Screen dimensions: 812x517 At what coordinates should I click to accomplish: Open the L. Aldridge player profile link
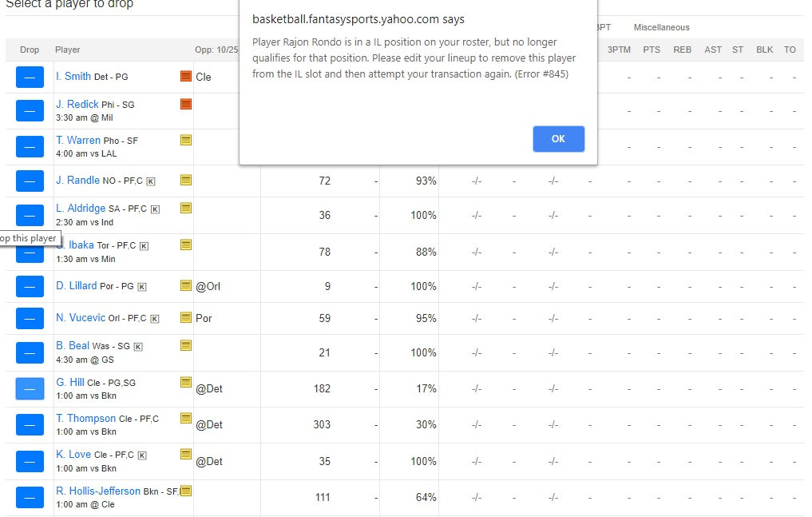(81, 208)
